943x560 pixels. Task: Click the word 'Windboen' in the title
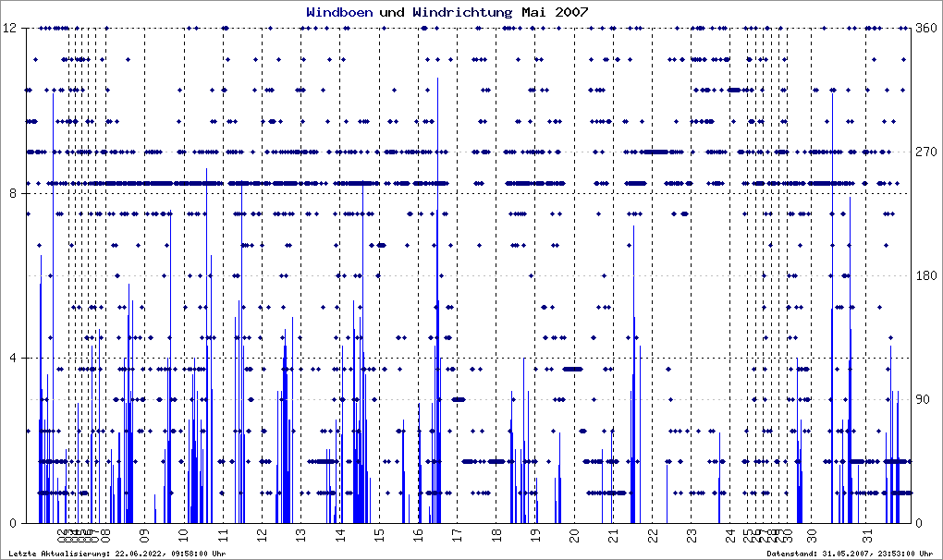point(339,12)
